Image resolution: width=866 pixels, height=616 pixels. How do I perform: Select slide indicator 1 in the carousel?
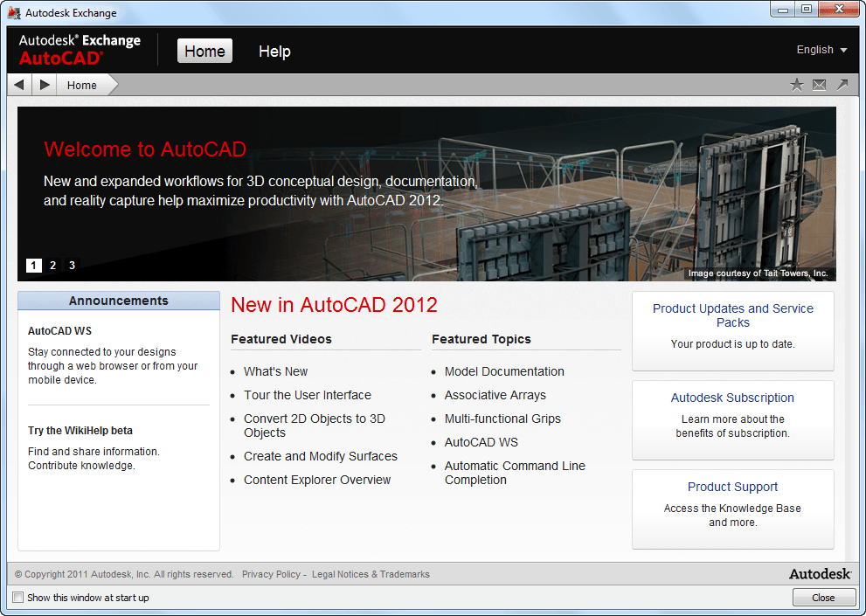33,265
